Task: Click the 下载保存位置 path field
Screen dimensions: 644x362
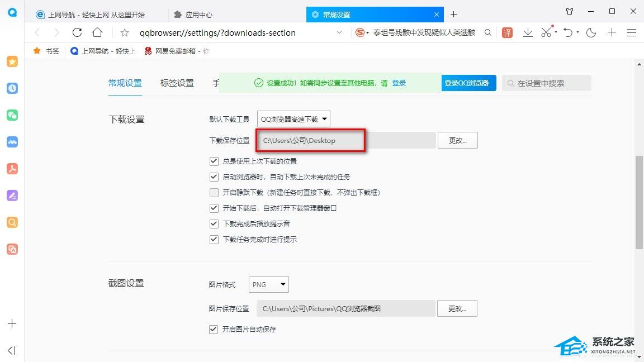Action: pyautogui.click(x=346, y=140)
